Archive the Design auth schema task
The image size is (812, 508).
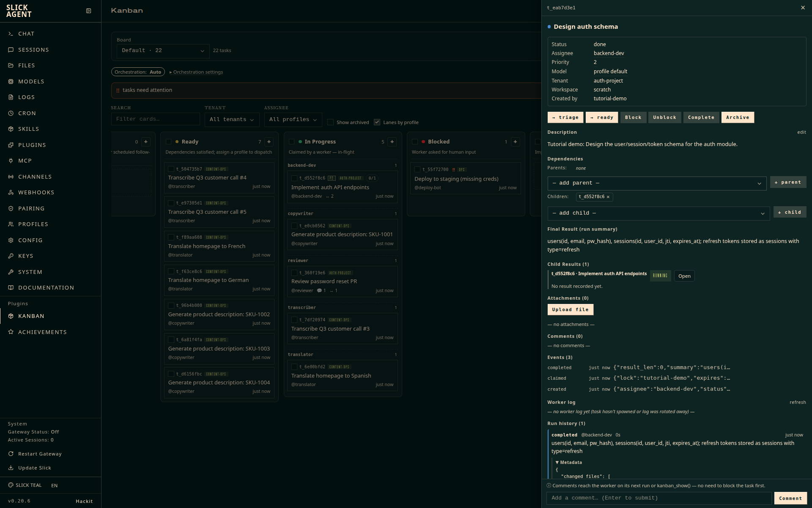tap(738, 118)
